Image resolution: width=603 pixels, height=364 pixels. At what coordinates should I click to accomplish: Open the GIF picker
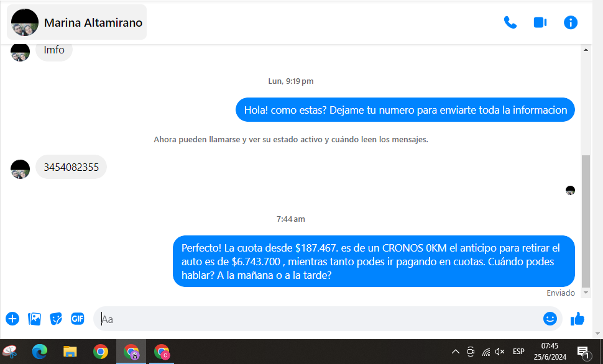pos(77,319)
